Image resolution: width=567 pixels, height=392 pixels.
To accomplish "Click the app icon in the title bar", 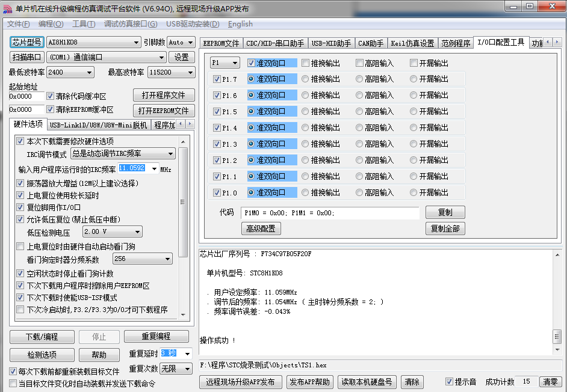I will pyautogui.click(x=8, y=8).
